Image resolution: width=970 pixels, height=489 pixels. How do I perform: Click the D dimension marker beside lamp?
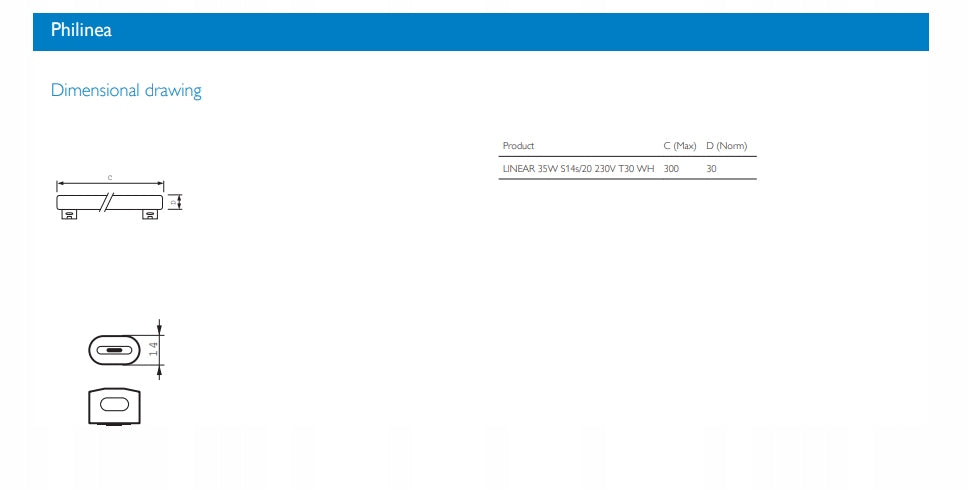click(175, 203)
